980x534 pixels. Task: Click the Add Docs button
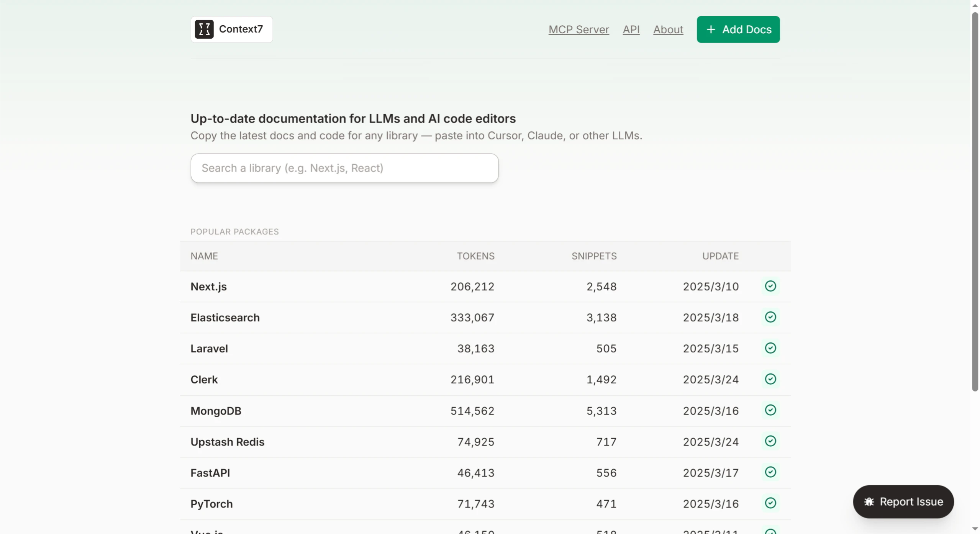tap(738, 29)
